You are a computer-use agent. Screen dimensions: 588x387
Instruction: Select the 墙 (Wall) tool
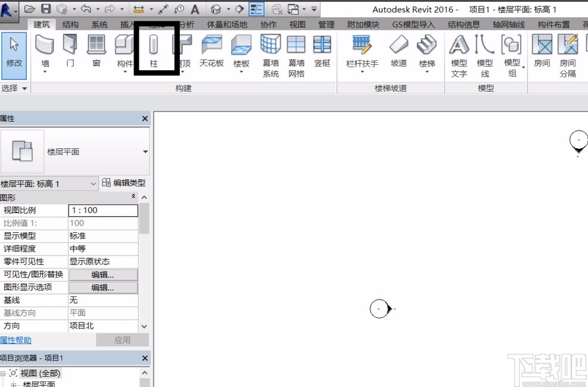pos(45,51)
